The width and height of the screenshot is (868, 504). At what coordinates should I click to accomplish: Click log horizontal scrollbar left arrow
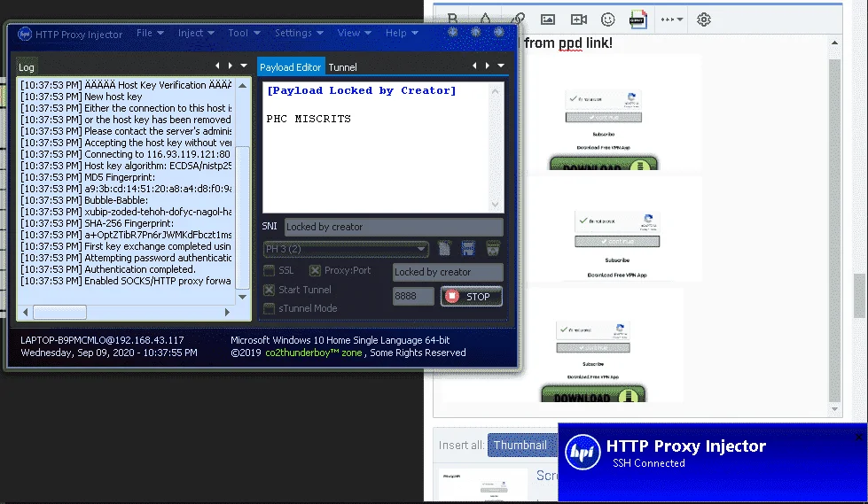26,313
